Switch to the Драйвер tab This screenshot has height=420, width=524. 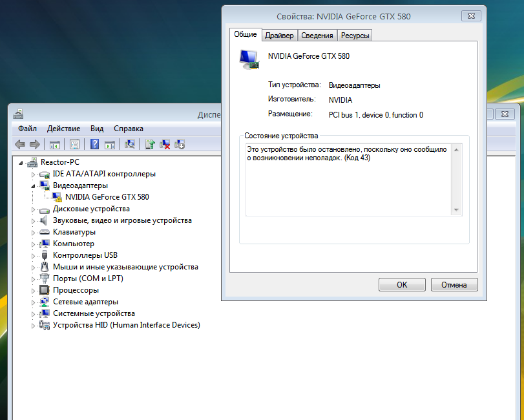pyautogui.click(x=279, y=36)
